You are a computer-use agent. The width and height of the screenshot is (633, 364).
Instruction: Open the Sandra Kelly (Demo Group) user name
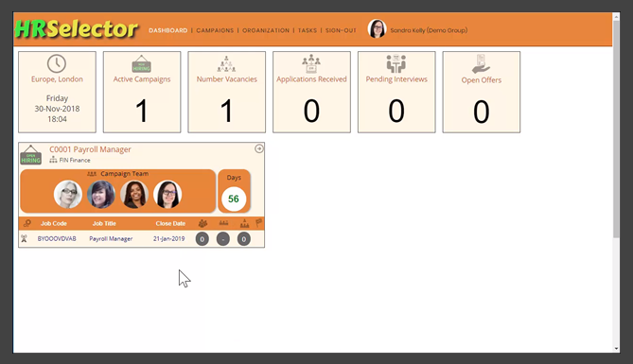point(429,30)
